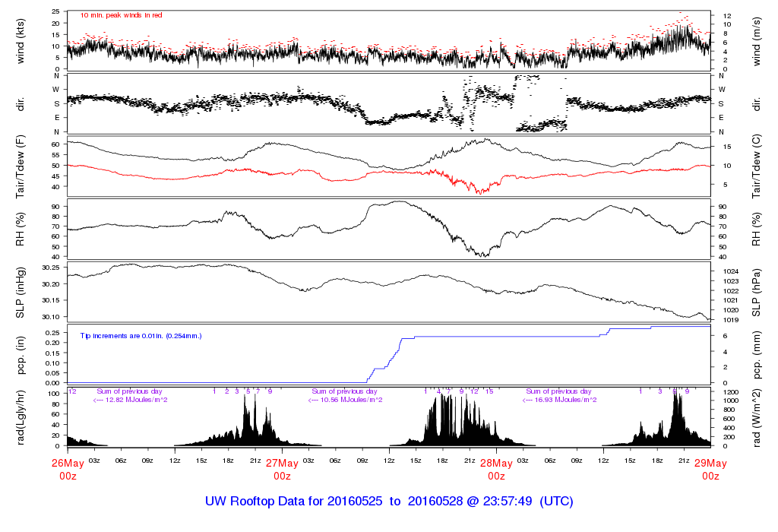The width and height of the screenshot is (778, 532).
Task: Select the 'Tip increments are 0.01in.' note
Action: point(141,336)
